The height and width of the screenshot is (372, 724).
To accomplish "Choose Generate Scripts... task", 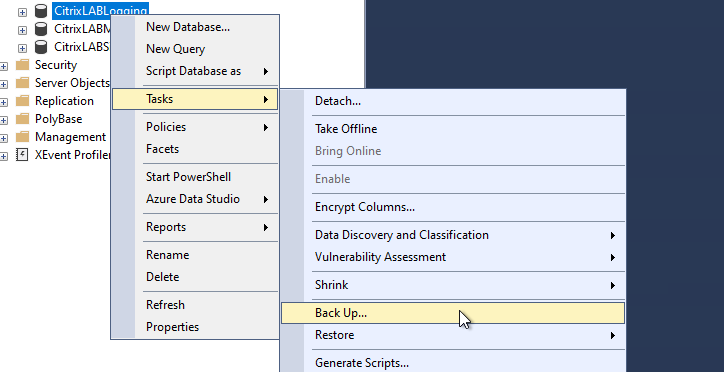I will tap(452, 363).
